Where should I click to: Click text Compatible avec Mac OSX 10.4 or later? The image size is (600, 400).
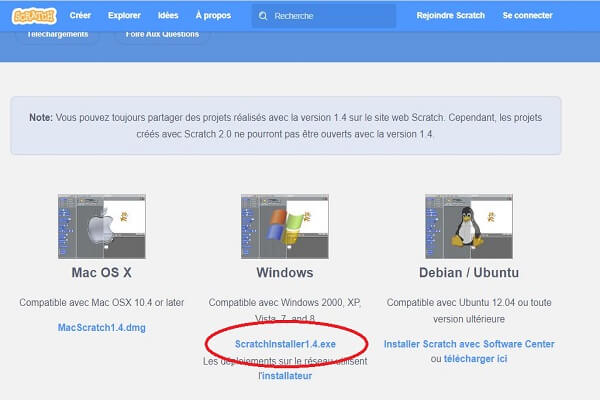click(102, 302)
